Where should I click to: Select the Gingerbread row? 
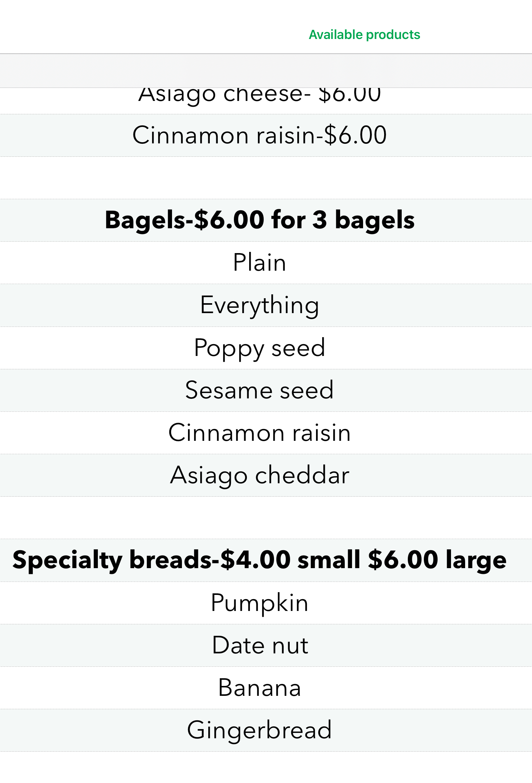click(x=260, y=730)
